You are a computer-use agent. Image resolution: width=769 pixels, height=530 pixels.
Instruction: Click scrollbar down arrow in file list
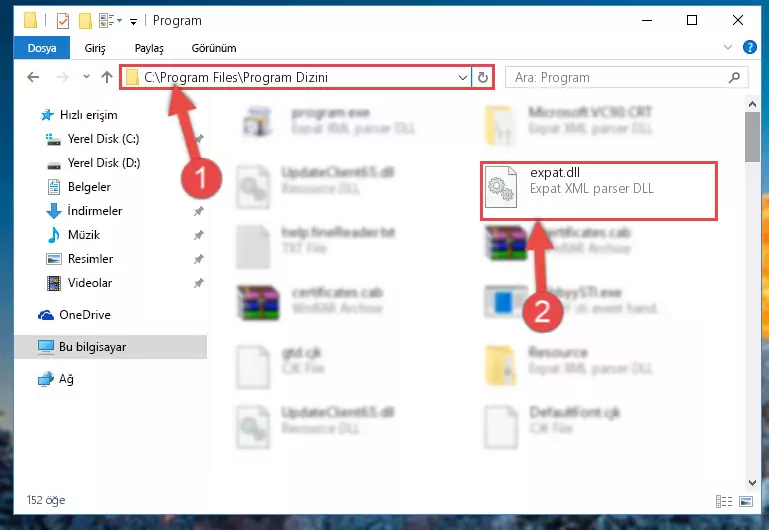(x=752, y=483)
